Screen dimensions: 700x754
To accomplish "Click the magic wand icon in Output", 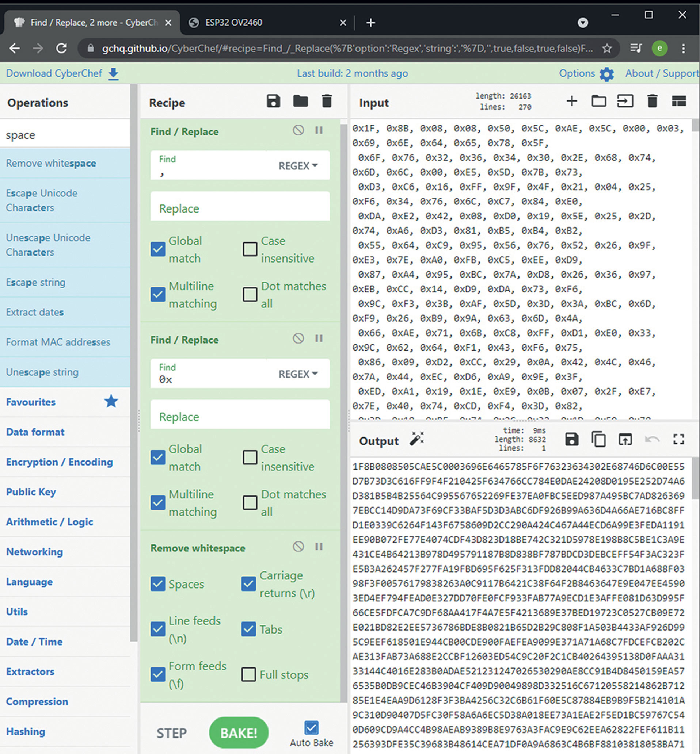I will click(416, 440).
